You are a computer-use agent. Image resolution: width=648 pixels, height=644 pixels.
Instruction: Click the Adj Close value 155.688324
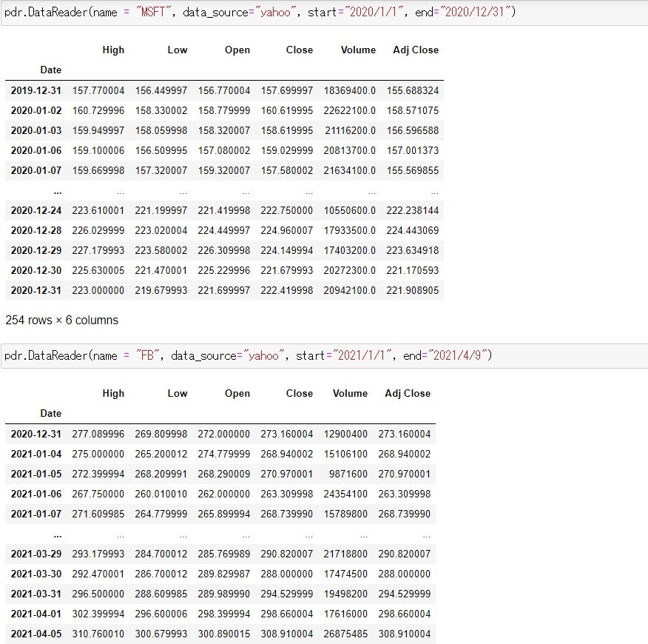413,90
